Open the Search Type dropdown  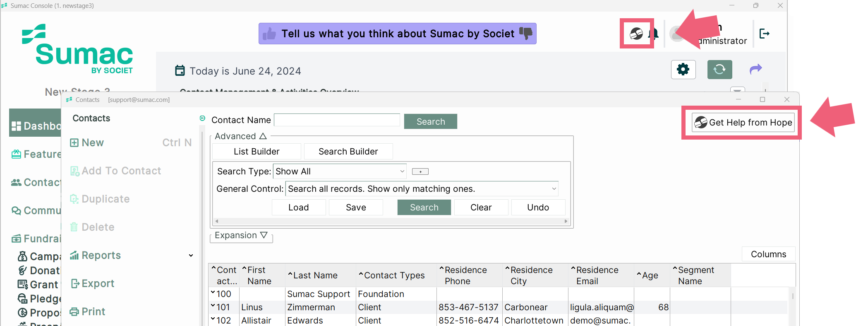click(x=340, y=171)
